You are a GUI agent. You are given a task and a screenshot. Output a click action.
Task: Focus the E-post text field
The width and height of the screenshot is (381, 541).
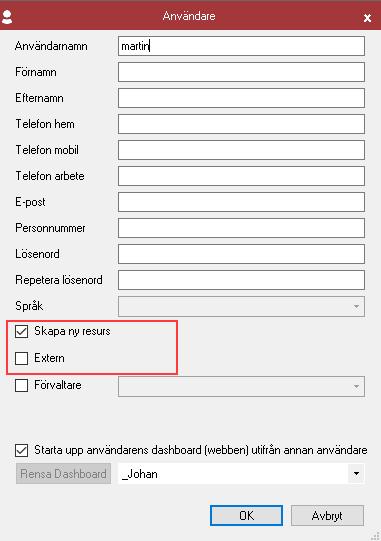pos(241,202)
